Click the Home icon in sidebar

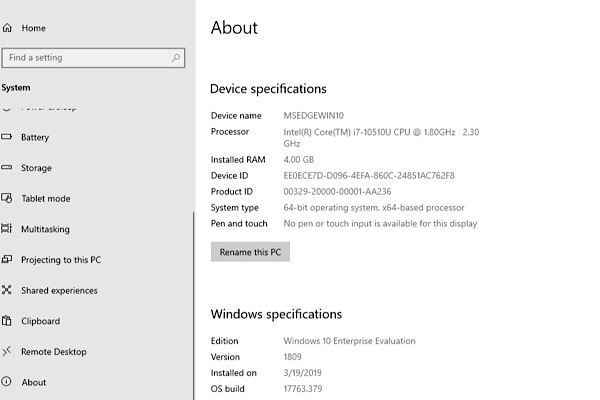point(7,28)
